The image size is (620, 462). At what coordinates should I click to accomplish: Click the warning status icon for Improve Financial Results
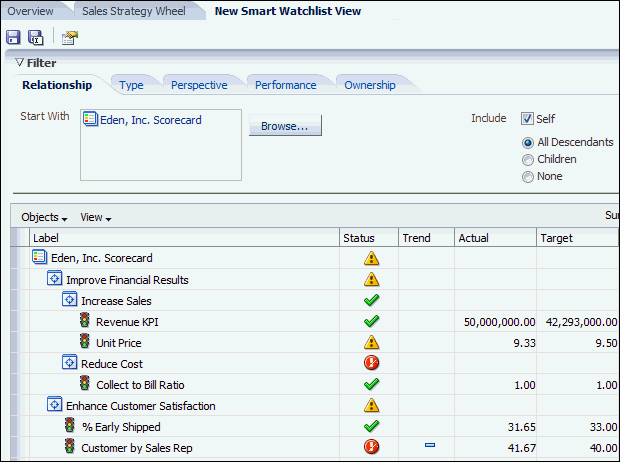(x=371, y=279)
